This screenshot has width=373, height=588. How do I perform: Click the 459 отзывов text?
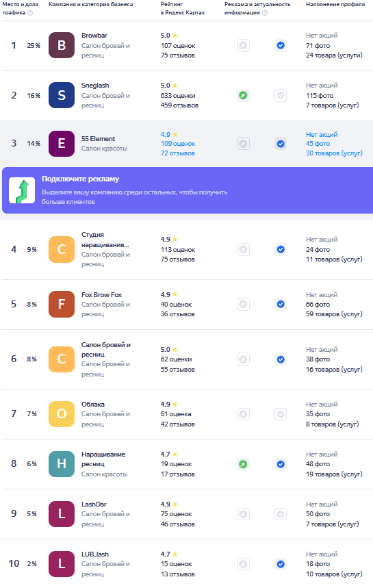coord(179,105)
